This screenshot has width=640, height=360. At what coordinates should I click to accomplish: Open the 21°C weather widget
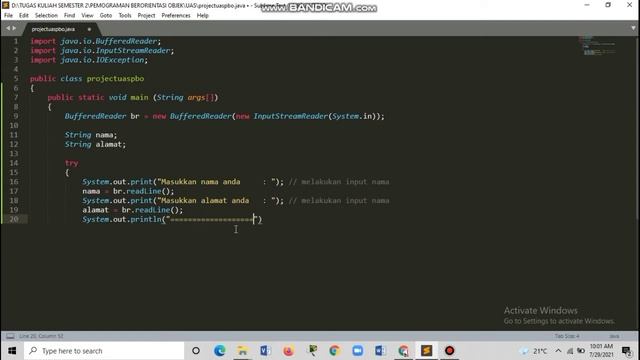click(533, 351)
